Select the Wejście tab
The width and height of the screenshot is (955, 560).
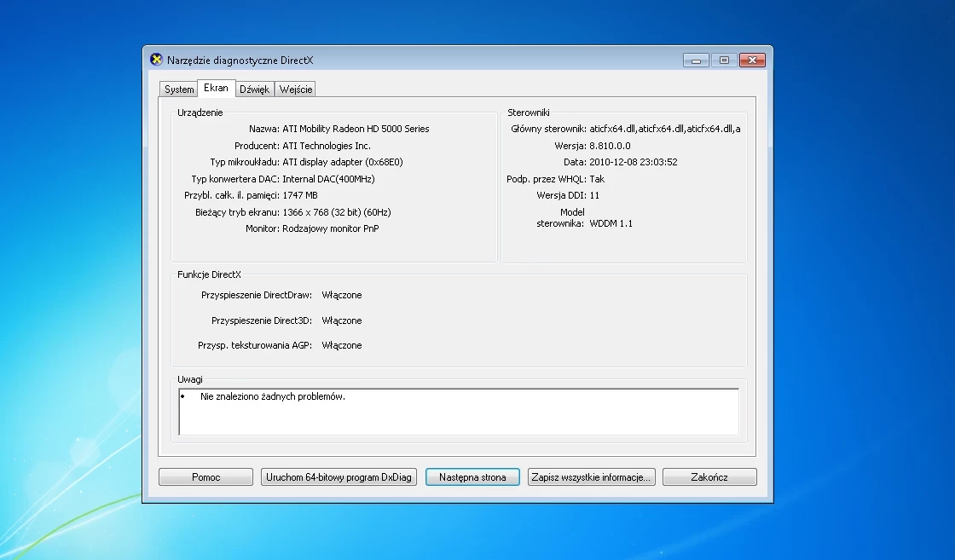(295, 89)
